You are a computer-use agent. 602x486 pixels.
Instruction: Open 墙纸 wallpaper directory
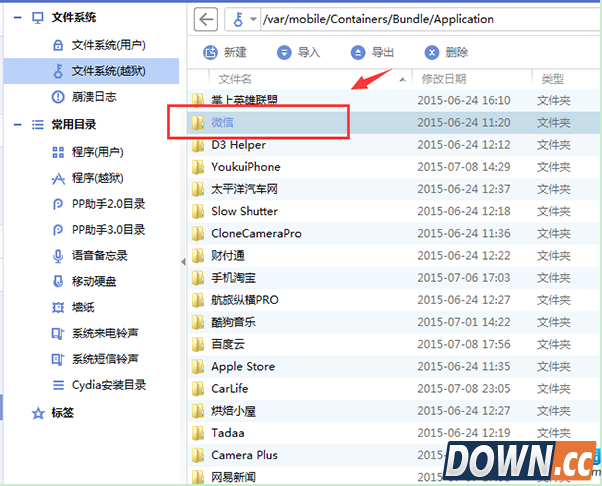pos(91,307)
